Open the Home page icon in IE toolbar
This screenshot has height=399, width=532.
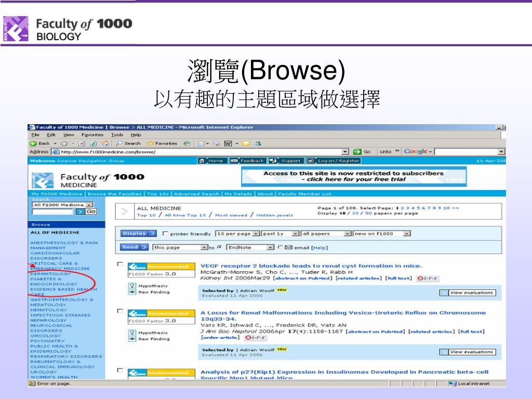click(105, 143)
